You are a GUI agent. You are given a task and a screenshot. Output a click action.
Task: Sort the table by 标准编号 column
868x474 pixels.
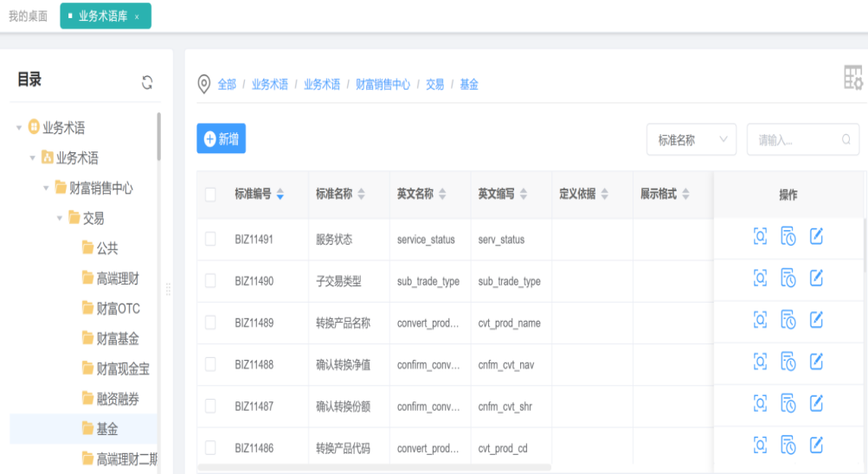[x=280, y=195]
